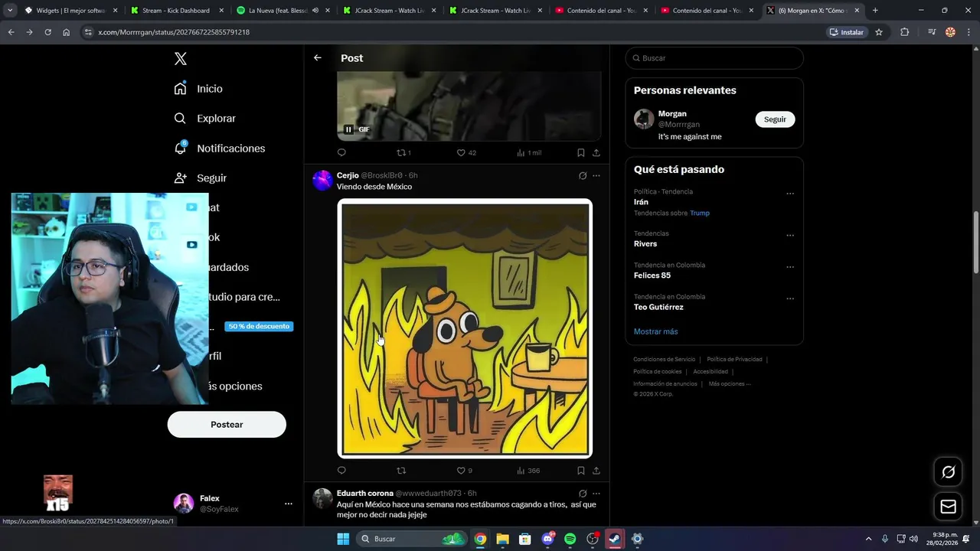Open options for Felices 85 trend
The image size is (980, 551).
pos(790,267)
